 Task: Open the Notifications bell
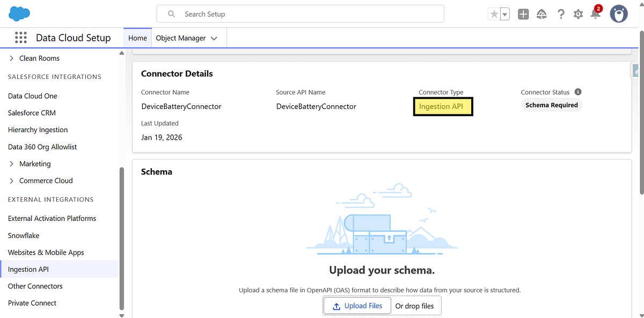pos(595,15)
